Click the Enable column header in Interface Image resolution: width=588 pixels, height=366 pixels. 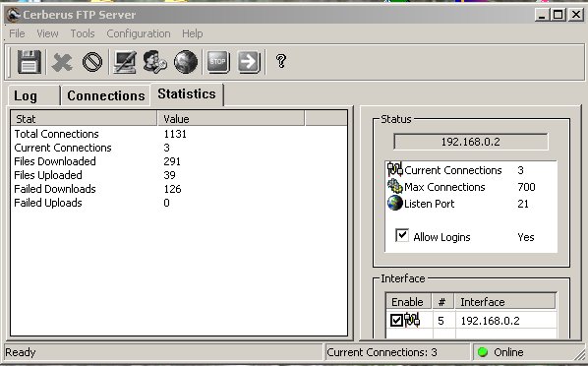pos(408,301)
